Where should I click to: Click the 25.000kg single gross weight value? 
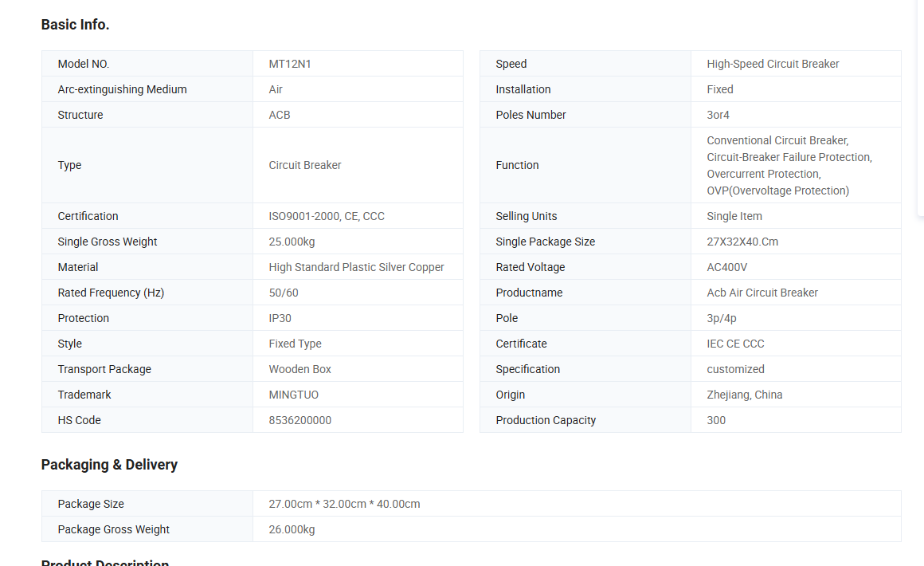point(292,242)
